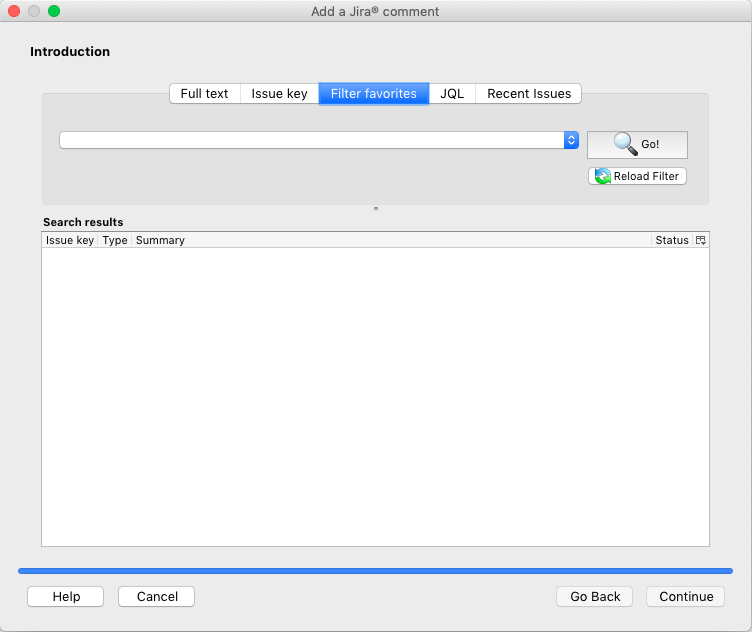Open the JQL tab
This screenshot has height=632, width=752.
(x=452, y=94)
